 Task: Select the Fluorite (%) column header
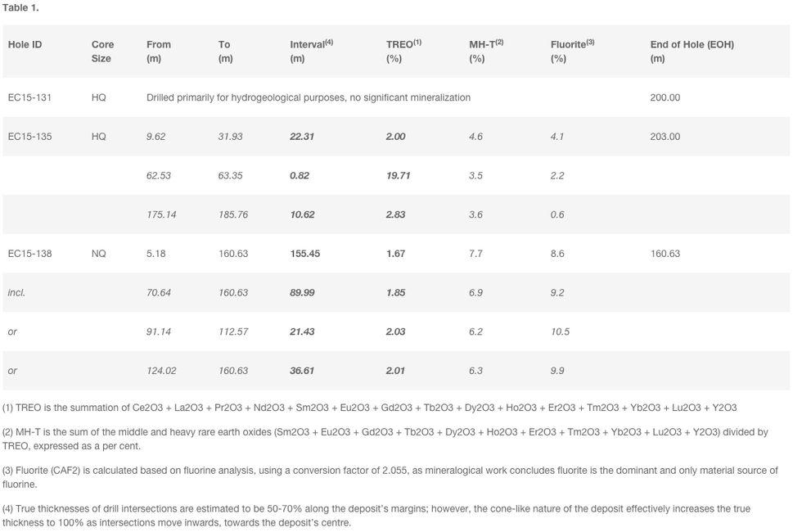572,52
